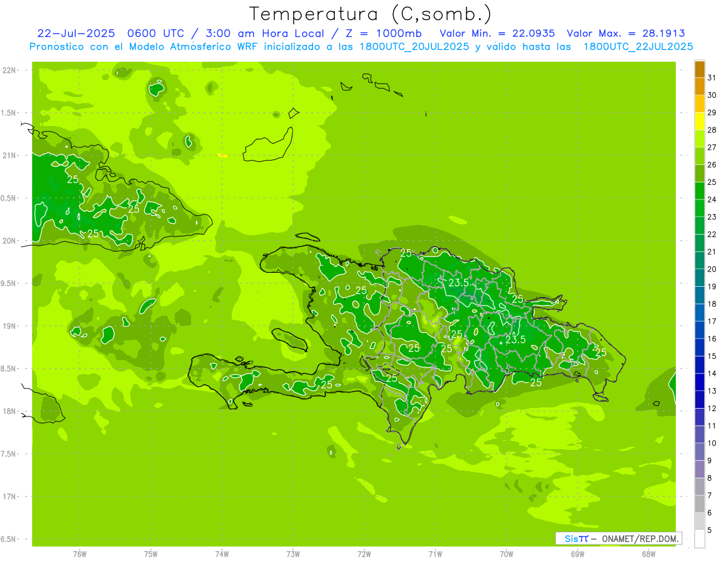
Task: Click the '19N' latitude label
Action: pyautogui.click(x=10, y=326)
